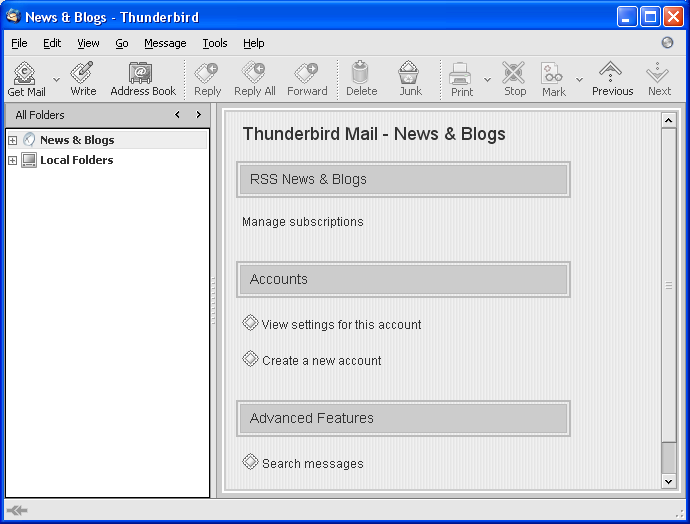Click the Thunderbird Mail - News & Blogs heading

pos(374,134)
